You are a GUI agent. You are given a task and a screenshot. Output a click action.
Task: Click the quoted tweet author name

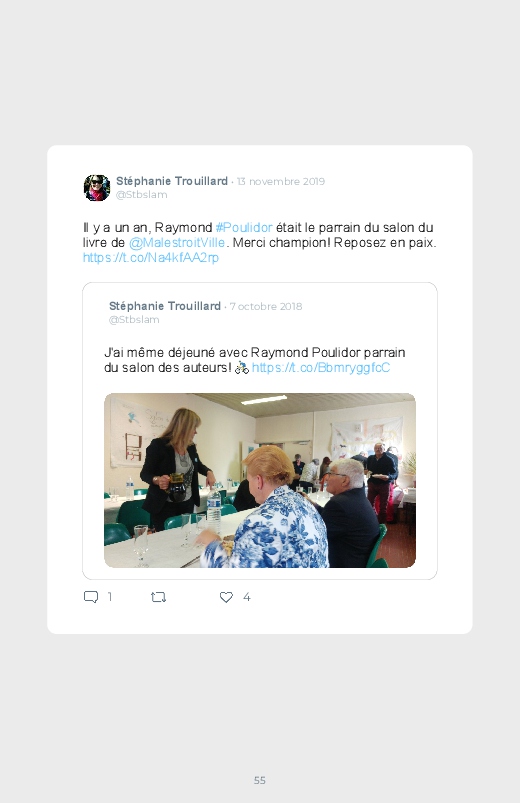164,306
